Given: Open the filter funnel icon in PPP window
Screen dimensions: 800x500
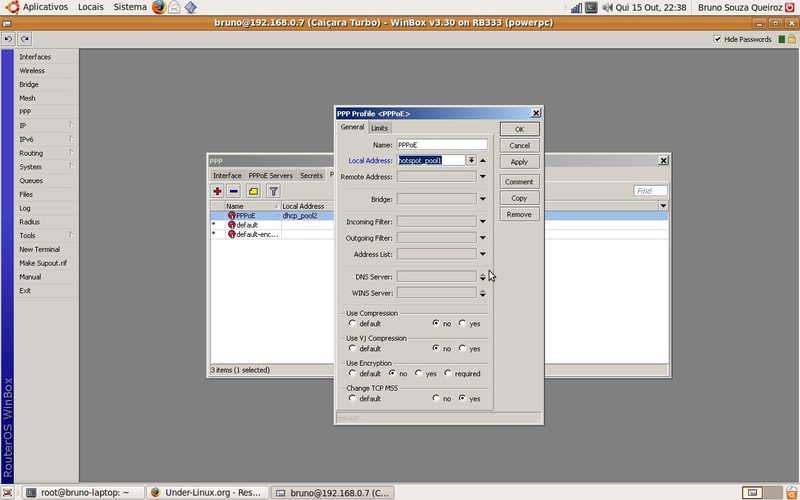Looking at the screenshot, I should point(273,191).
